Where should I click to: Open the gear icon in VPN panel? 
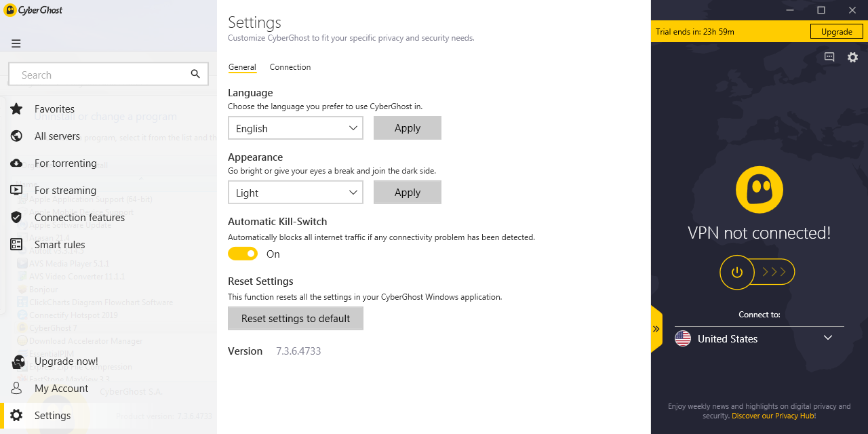point(852,58)
